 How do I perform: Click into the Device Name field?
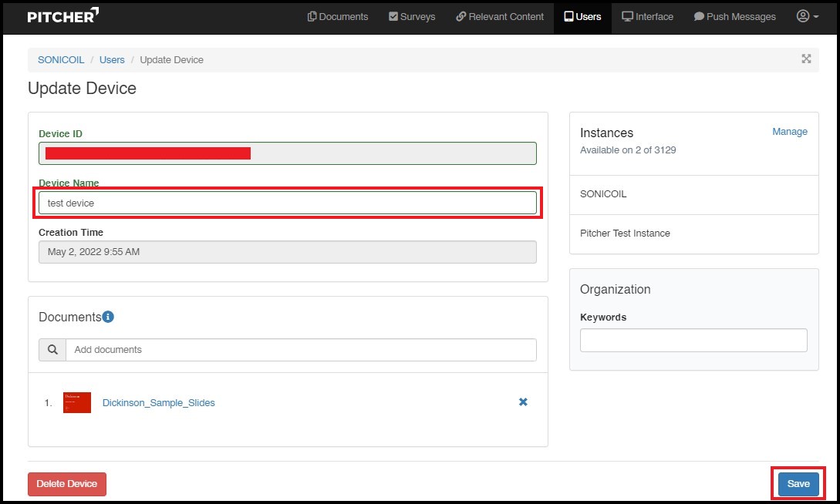pos(287,203)
